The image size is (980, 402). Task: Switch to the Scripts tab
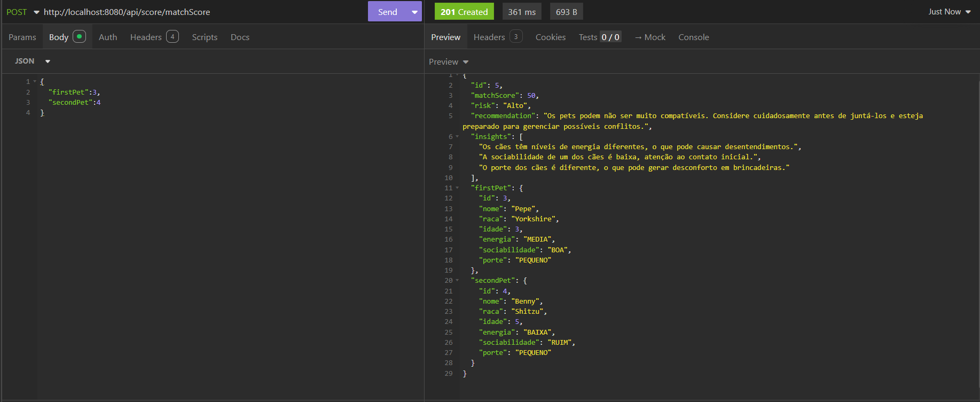click(x=205, y=37)
